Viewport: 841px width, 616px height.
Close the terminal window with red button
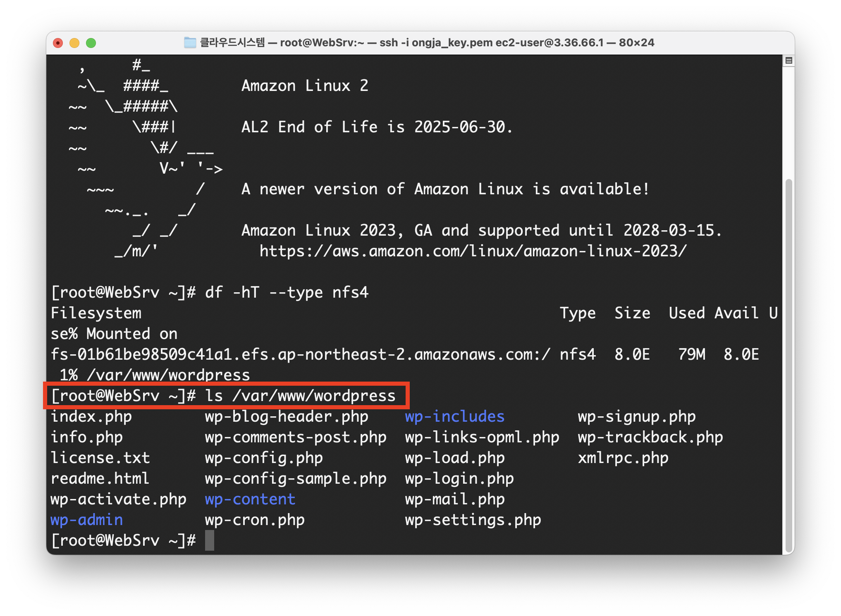click(x=58, y=43)
